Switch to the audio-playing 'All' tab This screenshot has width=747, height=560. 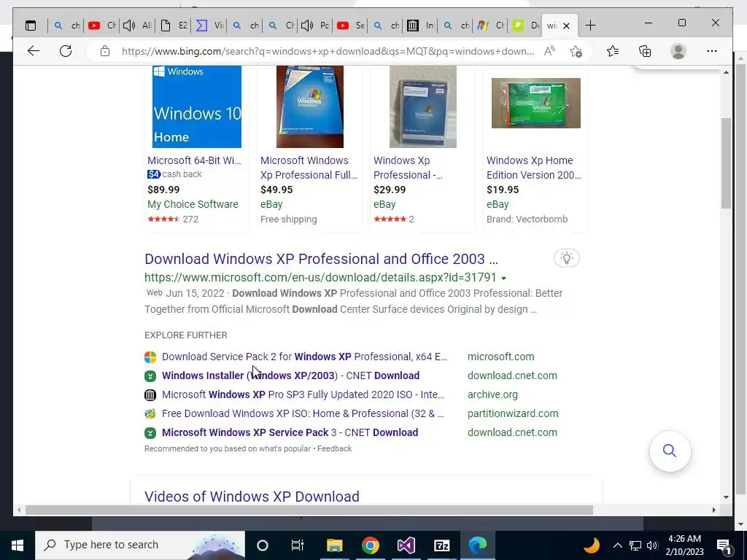[137, 26]
